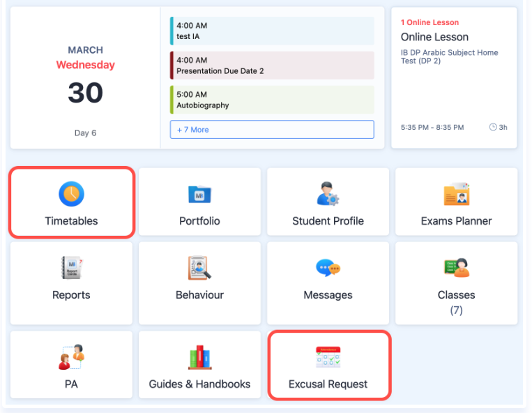Click the IB DP Arabic Subject Home Test text
Viewport: 532px width, 413px height.
coord(449,57)
